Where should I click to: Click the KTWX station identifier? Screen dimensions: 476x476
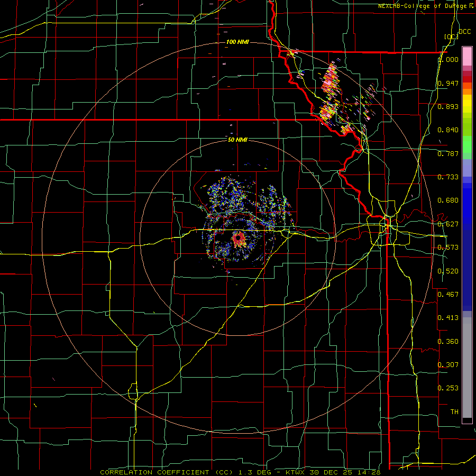click(x=295, y=472)
